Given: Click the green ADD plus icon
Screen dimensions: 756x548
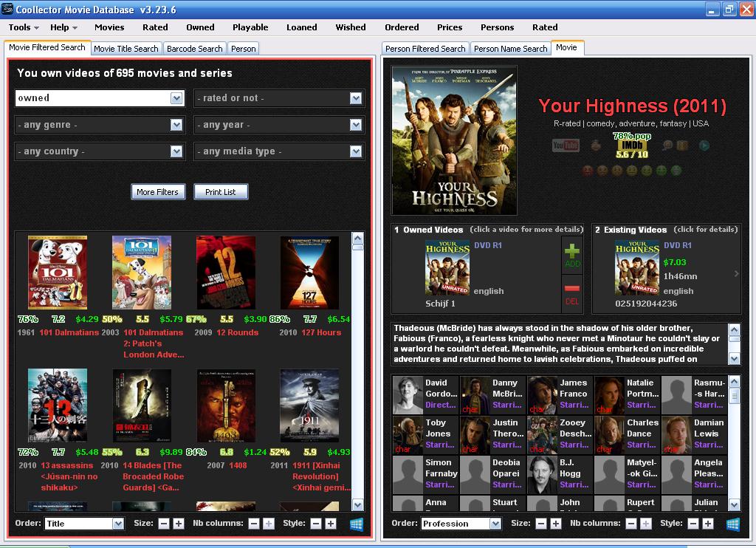Looking at the screenshot, I should click(572, 256).
